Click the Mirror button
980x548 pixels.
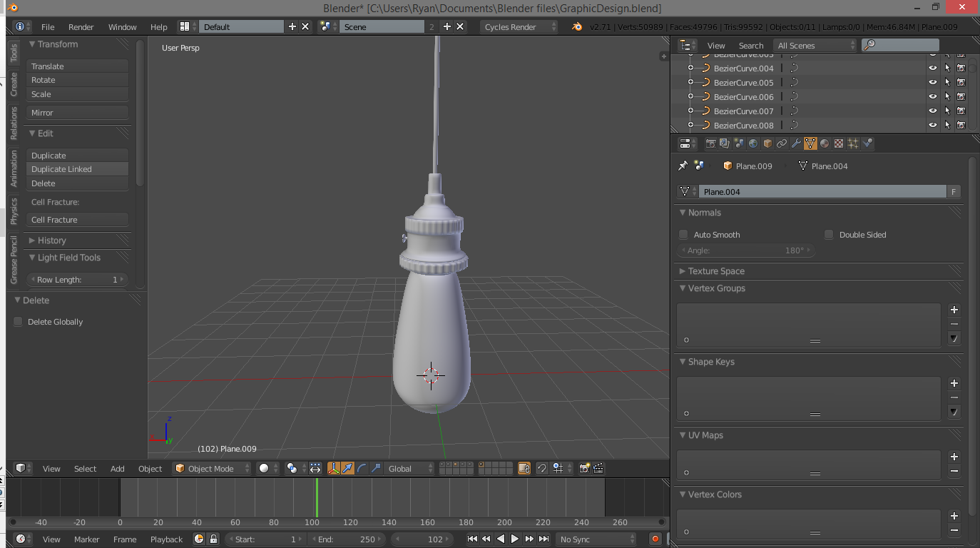pyautogui.click(x=78, y=113)
